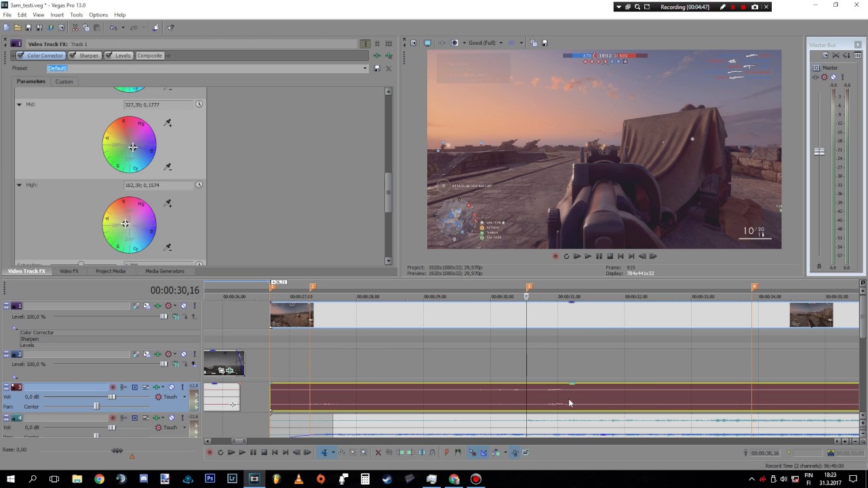Viewport: 868px width, 488px height.
Task: Open Track Motion on video track 2
Action: click(x=146, y=354)
